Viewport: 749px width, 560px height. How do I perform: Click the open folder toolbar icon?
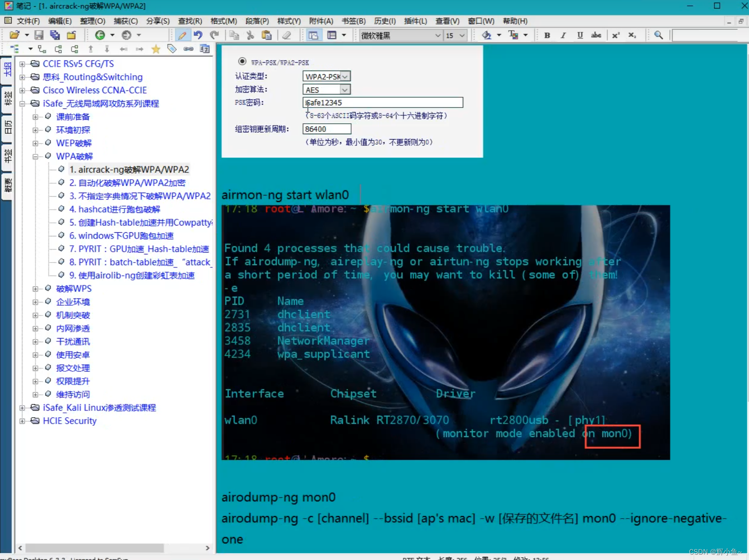[14, 35]
